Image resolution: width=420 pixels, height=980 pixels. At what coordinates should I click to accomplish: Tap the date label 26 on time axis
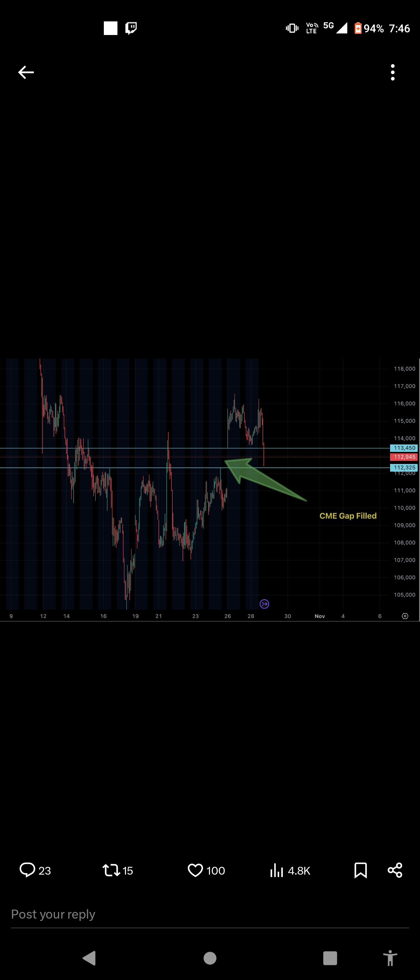click(227, 616)
